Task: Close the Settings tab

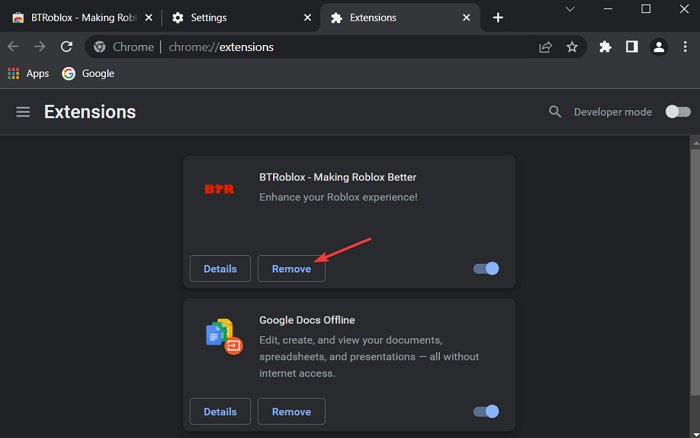Action: [x=308, y=17]
